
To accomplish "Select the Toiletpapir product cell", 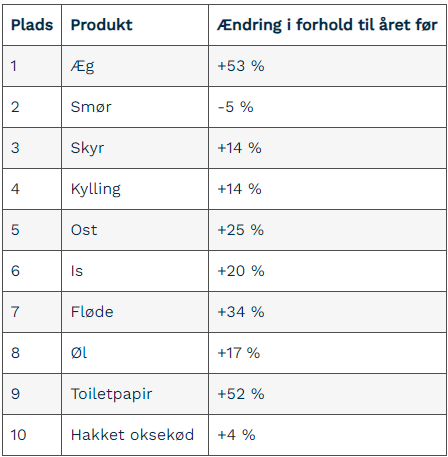I will [x=135, y=394].
